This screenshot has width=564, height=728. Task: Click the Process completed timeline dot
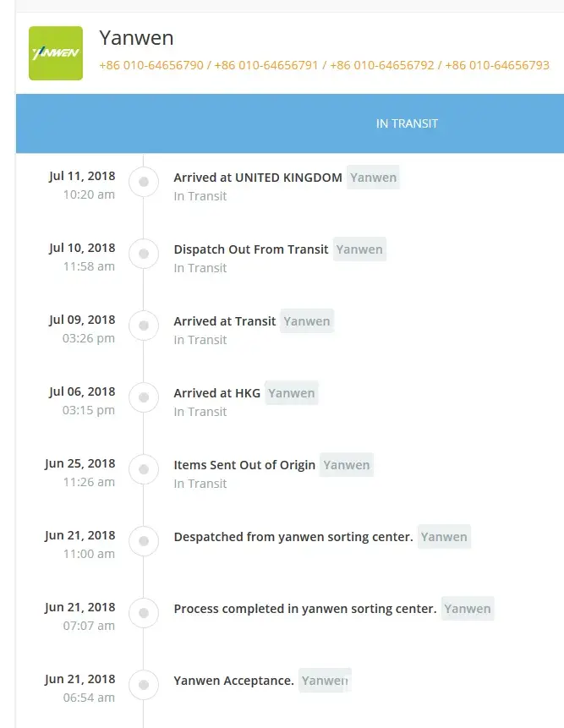click(144, 612)
